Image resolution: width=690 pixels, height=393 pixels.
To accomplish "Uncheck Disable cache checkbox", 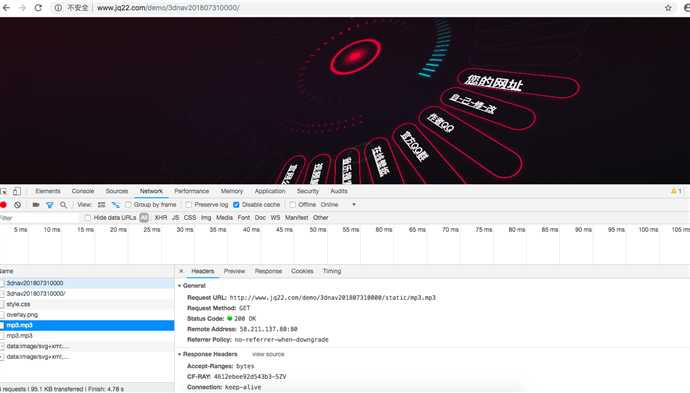I will click(x=236, y=205).
